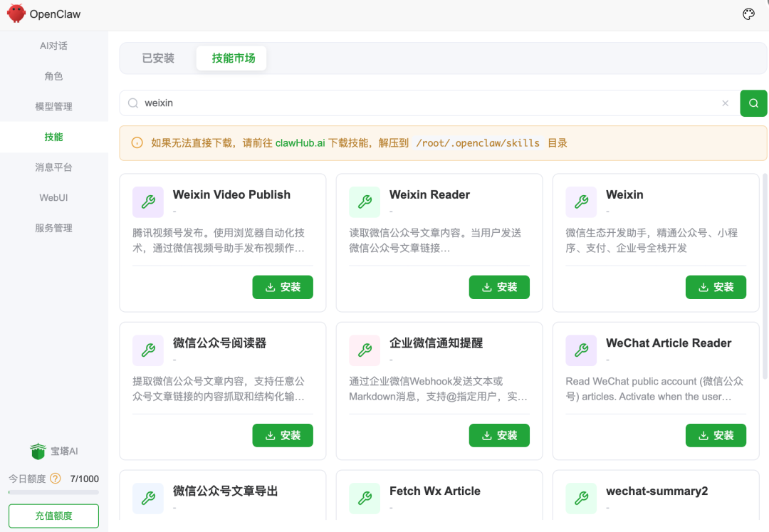
Task: Clear the search box with the × icon
Action: 725,103
